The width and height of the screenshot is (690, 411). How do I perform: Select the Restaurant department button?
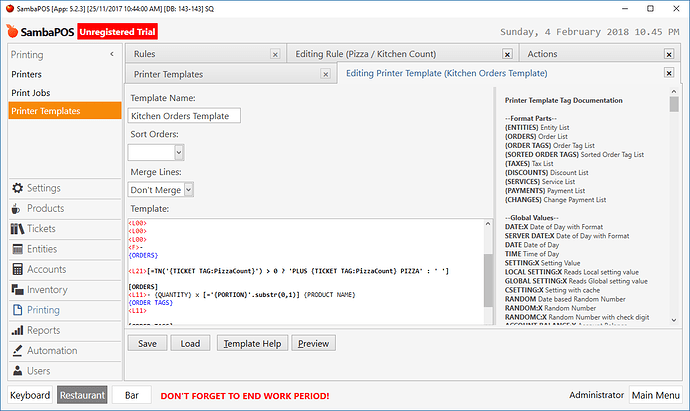(82, 395)
